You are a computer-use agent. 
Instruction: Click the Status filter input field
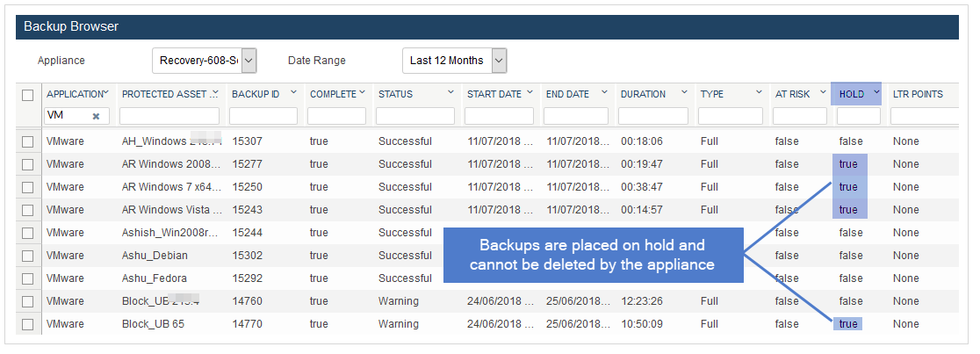pyautogui.click(x=415, y=116)
